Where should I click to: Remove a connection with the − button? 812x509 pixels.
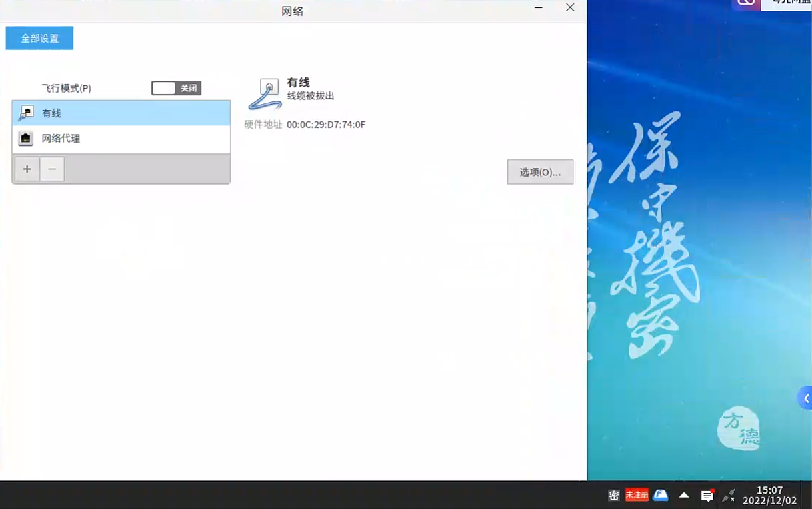pos(51,169)
